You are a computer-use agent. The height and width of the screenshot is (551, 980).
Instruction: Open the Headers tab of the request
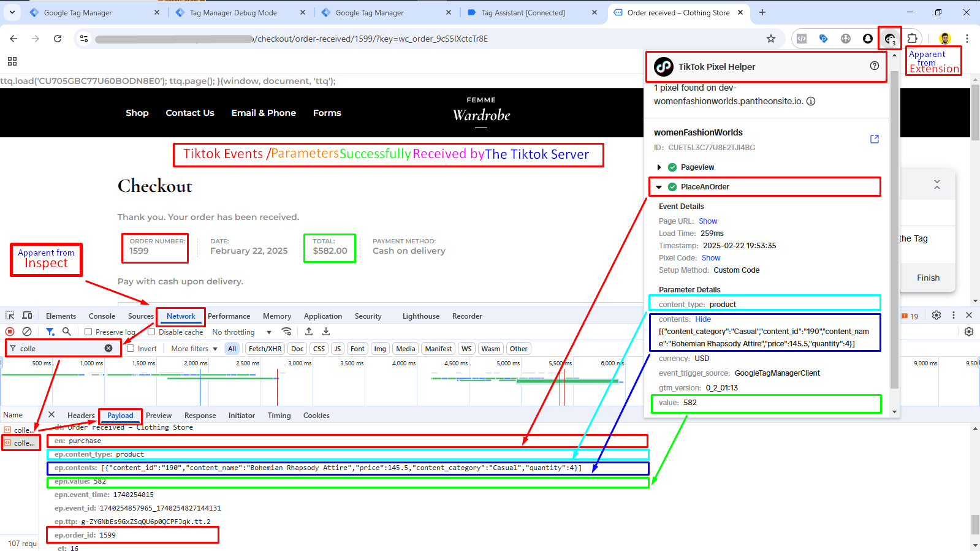tap(81, 416)
